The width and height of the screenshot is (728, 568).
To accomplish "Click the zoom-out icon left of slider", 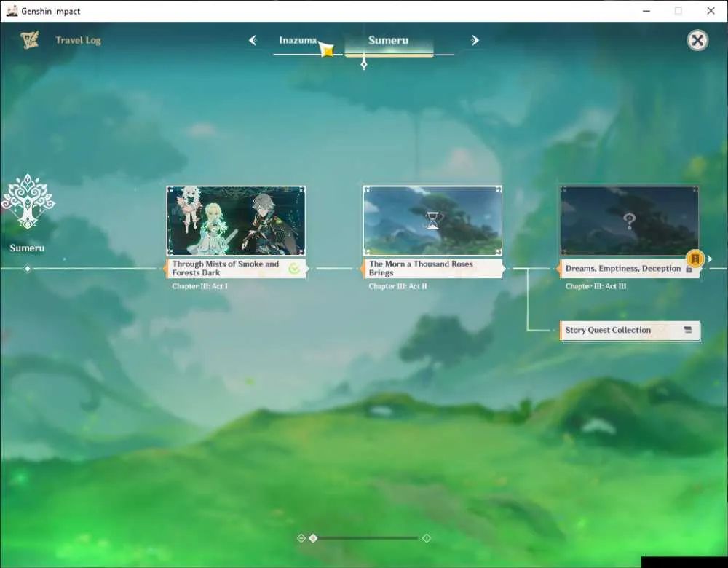I will 301,538.
